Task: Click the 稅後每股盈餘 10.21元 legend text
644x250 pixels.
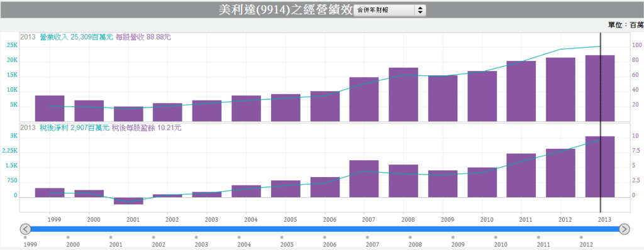Action: pyautogui.click(x=147, y=128)
